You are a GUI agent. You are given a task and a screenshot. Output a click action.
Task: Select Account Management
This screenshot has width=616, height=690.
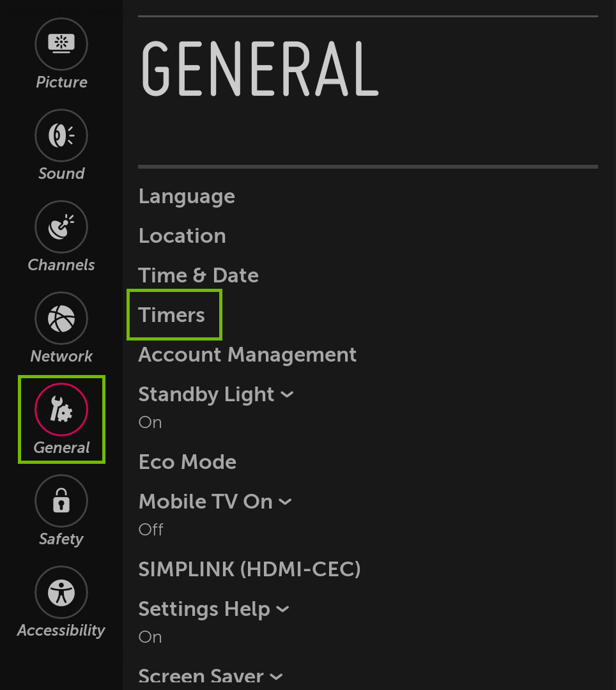click(247, 355)
